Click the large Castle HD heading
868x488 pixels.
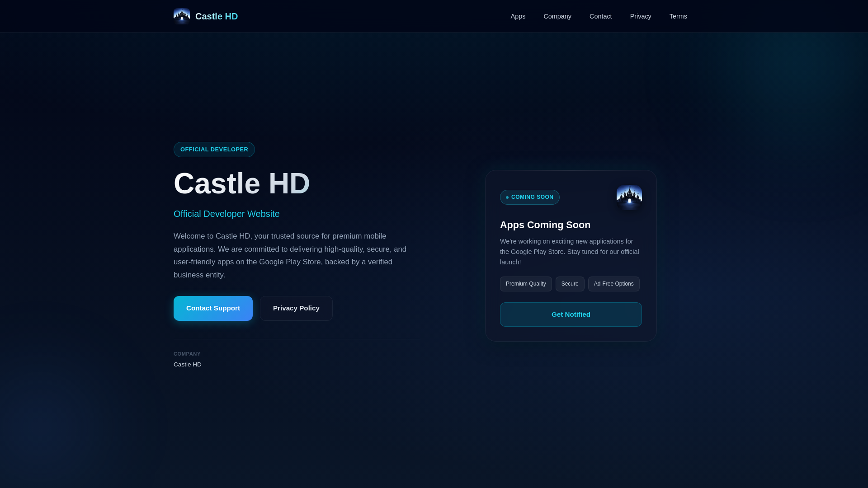coord(242,183)
